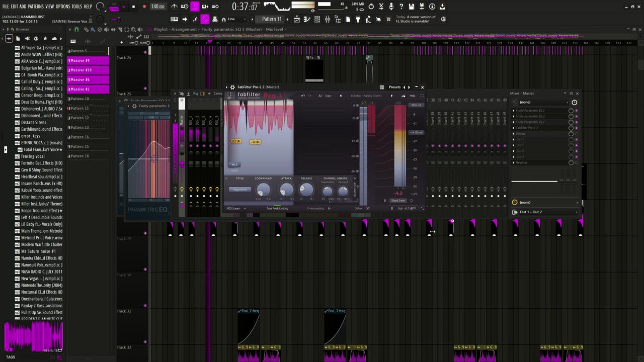Click the TAGS label in browser

11,357
